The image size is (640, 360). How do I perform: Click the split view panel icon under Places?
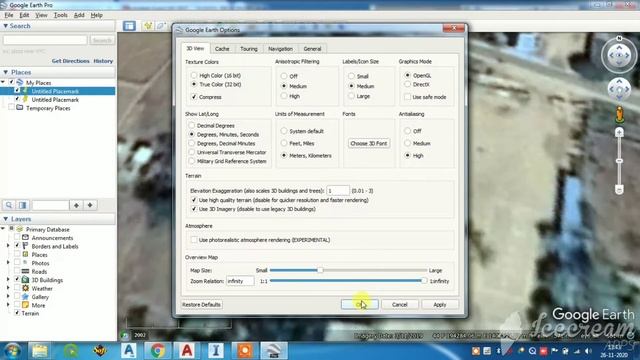(22, 205)
